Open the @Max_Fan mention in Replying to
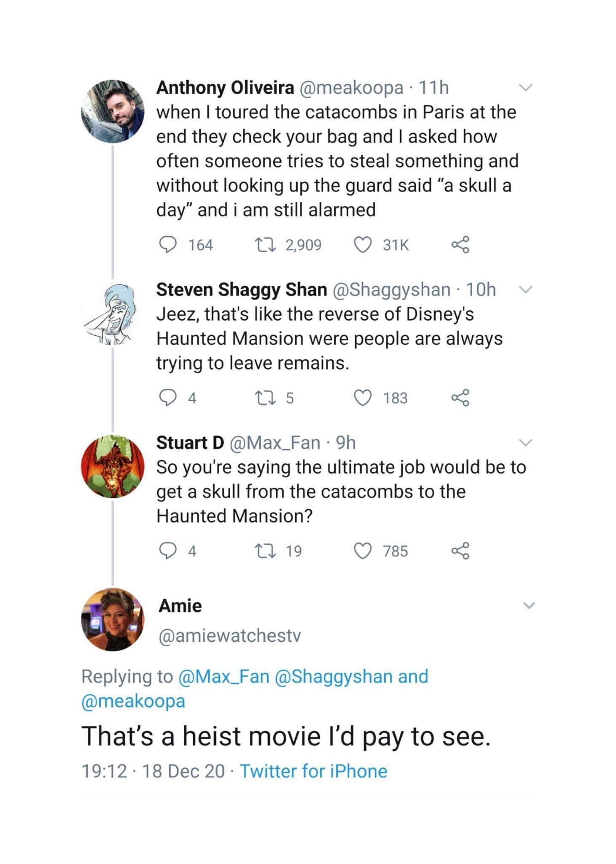This screenshot has height=864, width=616. click(x=223, y=676)
